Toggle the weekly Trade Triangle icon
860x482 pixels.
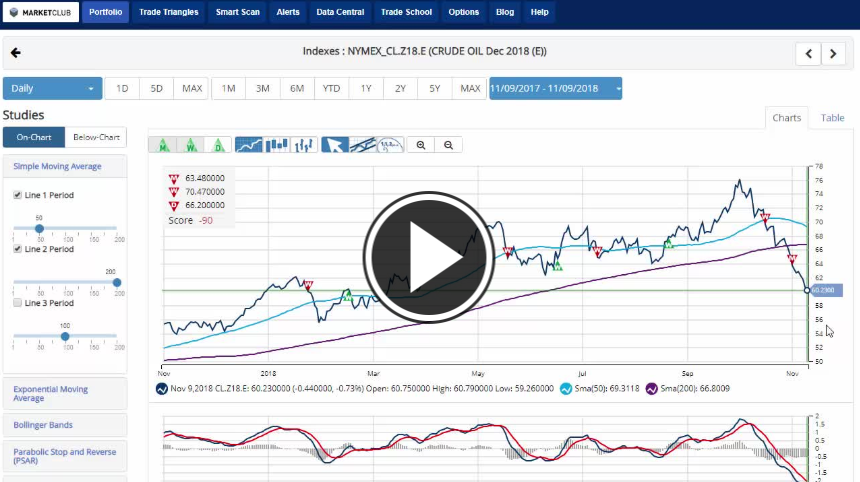[x=191, y=145]
